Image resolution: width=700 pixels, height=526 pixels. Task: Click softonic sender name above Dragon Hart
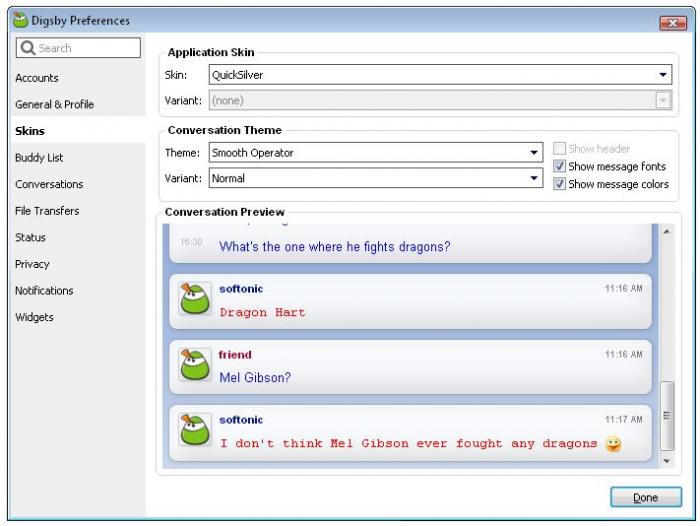click(241, 289)
